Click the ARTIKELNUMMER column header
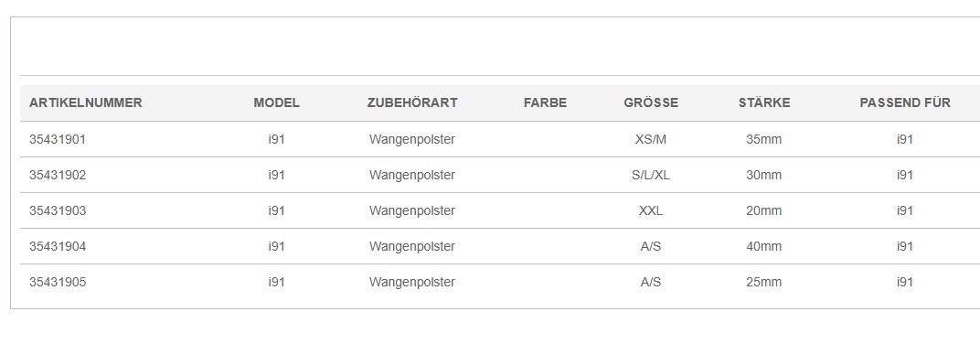 86,103
